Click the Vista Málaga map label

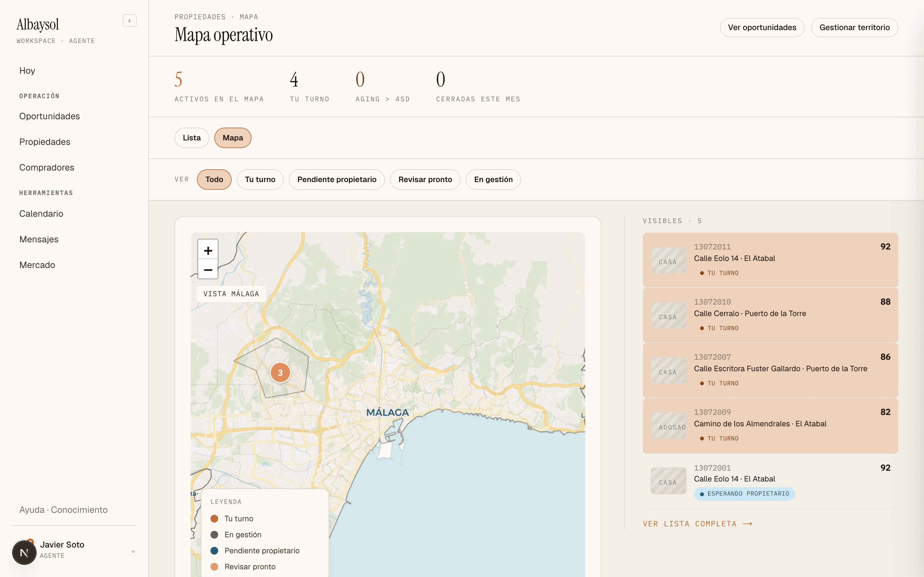click(231, 294)
